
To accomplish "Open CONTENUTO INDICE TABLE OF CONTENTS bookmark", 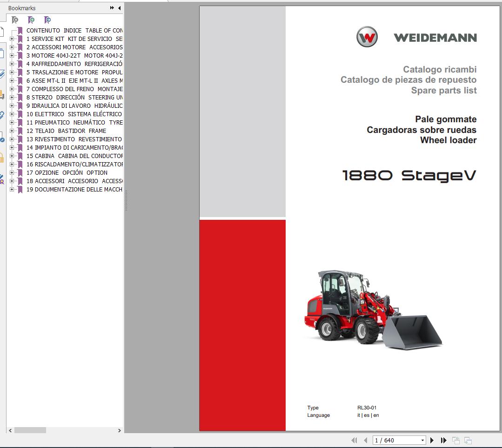I will [74, 30].
